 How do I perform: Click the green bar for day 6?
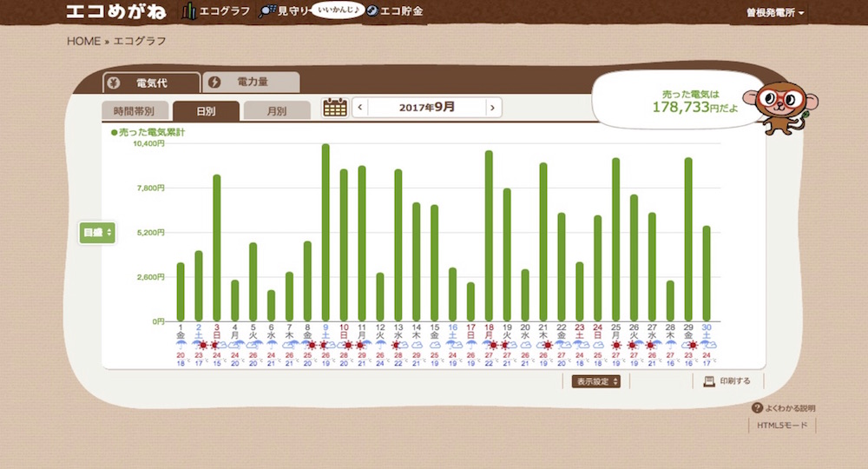click(x=271, y=306)
